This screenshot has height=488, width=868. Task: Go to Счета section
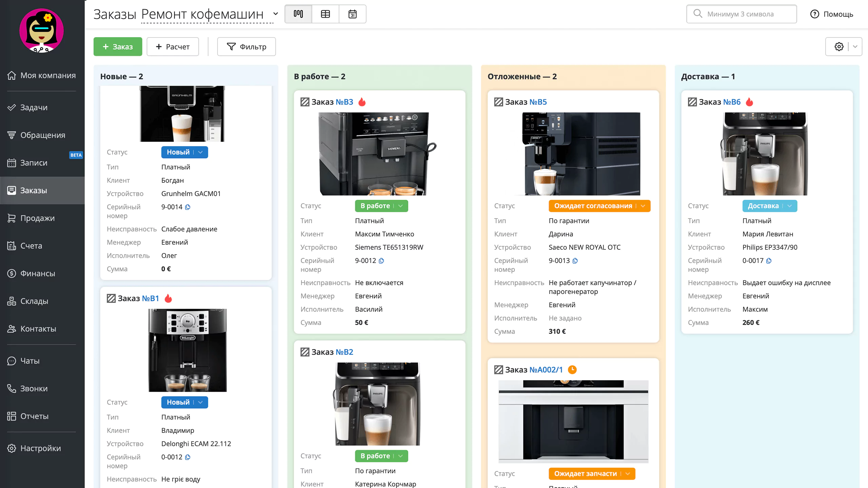tap(42, 246)
